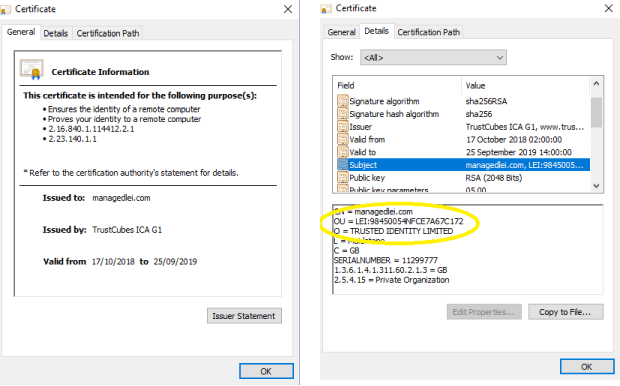Screen dimensions: 620x386
Task: Click the certificate ribbon icon in Certificate Information
Action: (x=32, y=69)
